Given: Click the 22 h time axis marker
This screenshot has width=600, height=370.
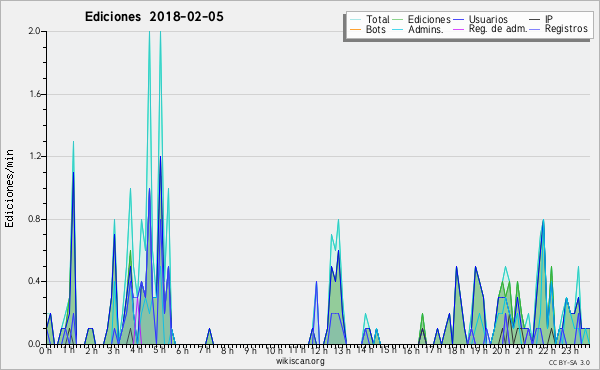Looking at the screenshot, I should [x=544, y=351].
